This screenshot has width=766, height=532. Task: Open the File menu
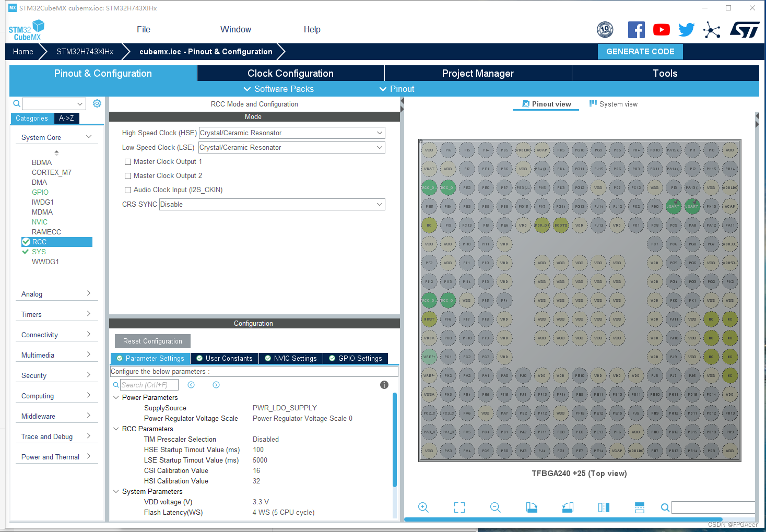[144, 30]
